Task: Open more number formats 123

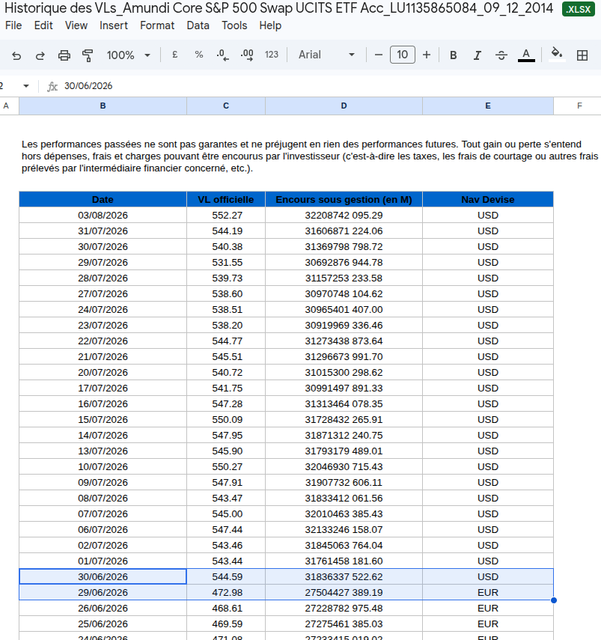Action: click(272, 55)
